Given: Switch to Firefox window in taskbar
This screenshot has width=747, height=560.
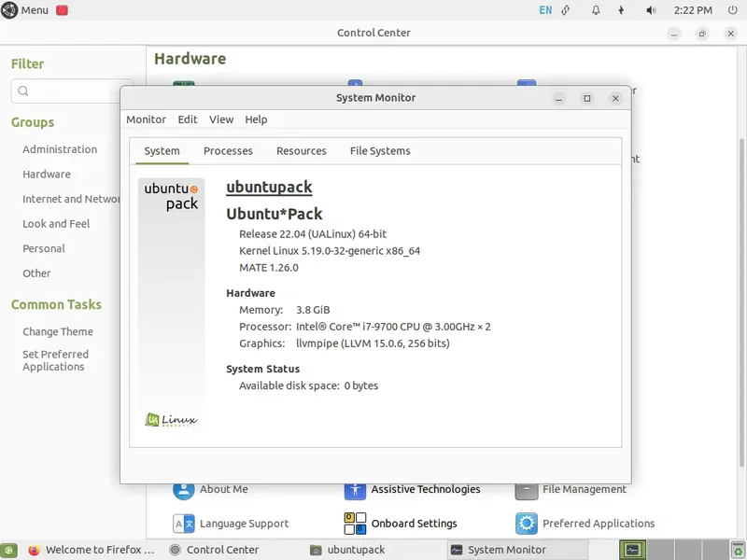Looking at the screenshot, I should (91, 550).
